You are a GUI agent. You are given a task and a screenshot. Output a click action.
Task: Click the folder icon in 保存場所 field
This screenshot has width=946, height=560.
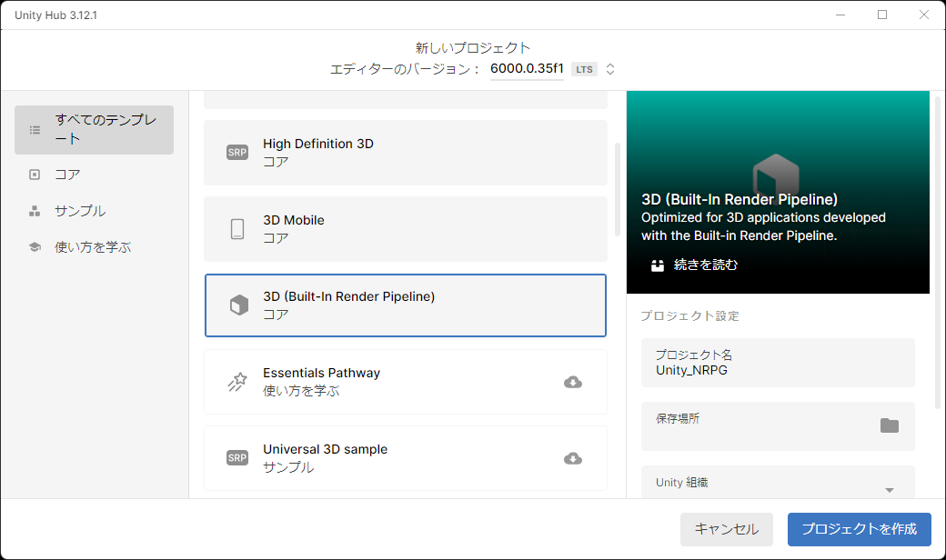889,425
